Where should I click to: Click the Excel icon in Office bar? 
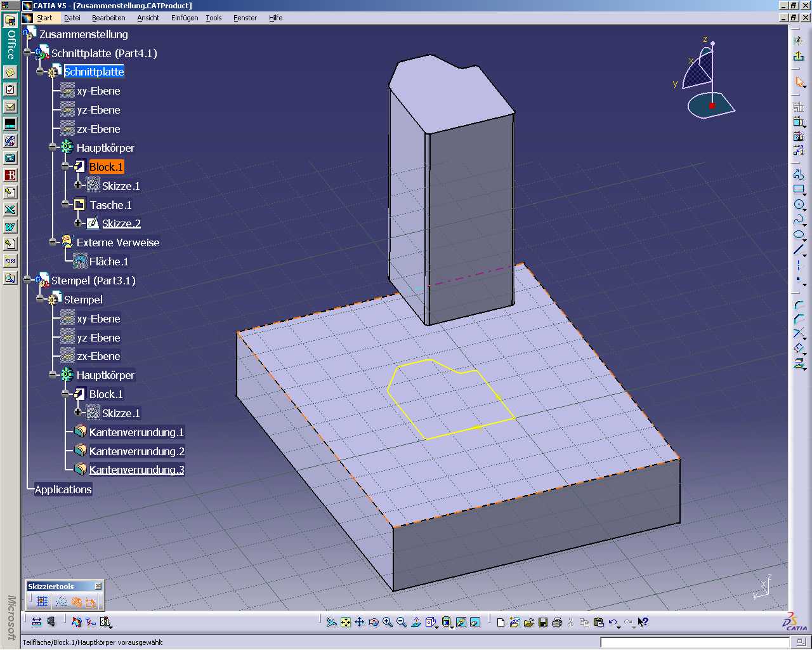pyautogui.click(x=10, y=209)
